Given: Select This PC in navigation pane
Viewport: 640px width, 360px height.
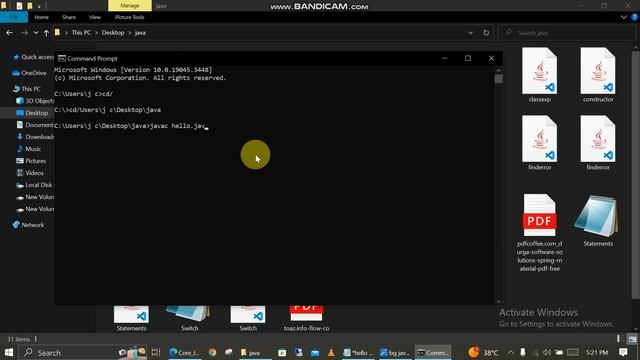Looking at the screenshot, I should (27, 89).
